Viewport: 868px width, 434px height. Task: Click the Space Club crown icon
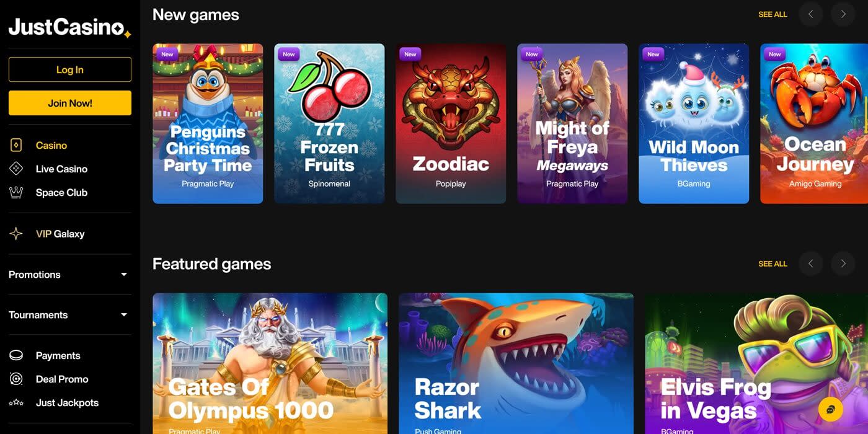point(16,192)
